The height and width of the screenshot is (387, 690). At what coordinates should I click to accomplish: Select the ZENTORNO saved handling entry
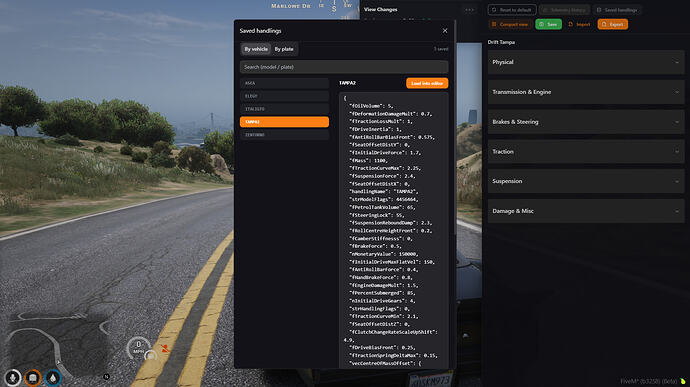pyautogui.click(x=284, y=135)
